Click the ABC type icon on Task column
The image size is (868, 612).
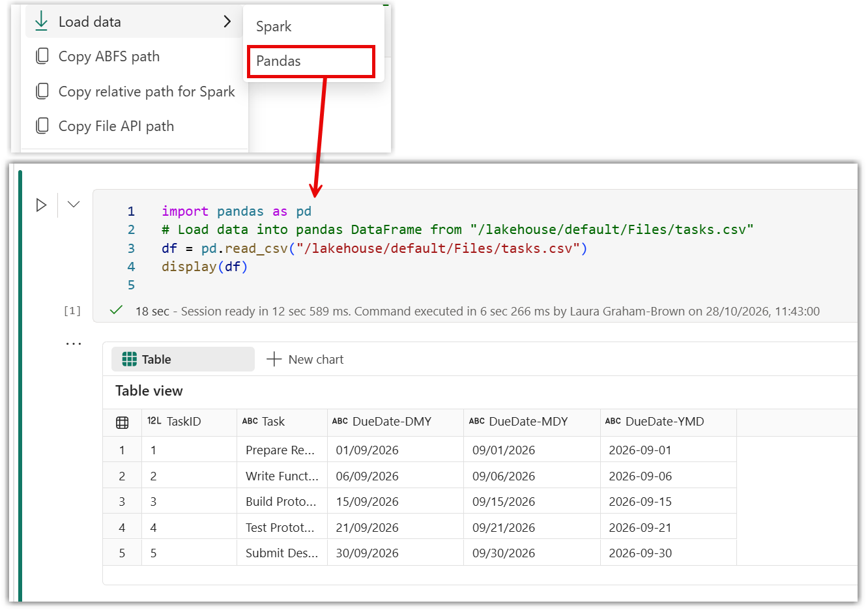[x=250, y=421]
